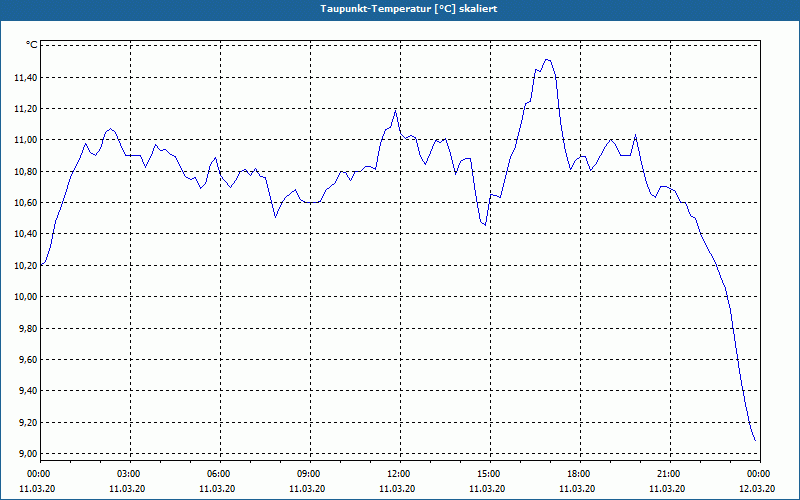Click the 9,20 y-axis label

pos(29,423)
